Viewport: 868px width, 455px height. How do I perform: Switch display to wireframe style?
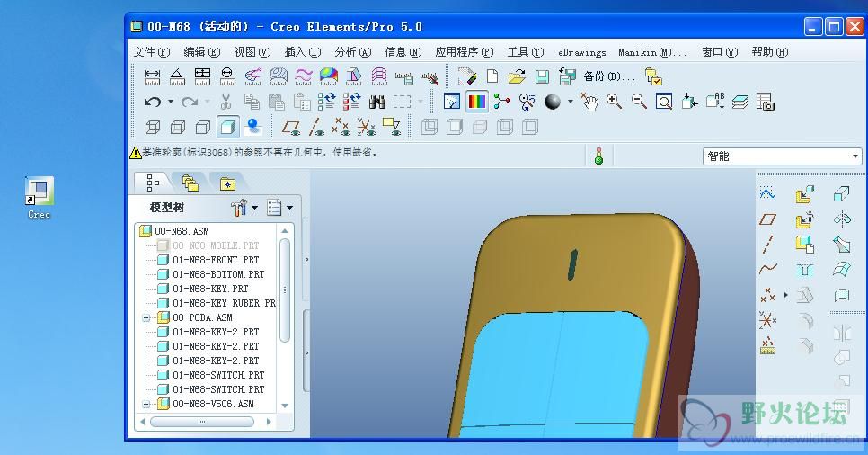click(x=152, y=128)
